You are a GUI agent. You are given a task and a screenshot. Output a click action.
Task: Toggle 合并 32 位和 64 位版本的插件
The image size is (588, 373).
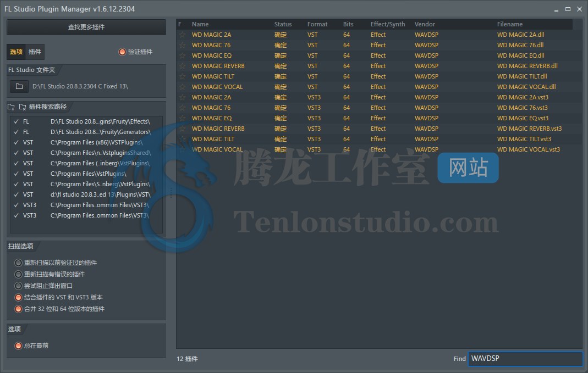[x=18, y=309]
